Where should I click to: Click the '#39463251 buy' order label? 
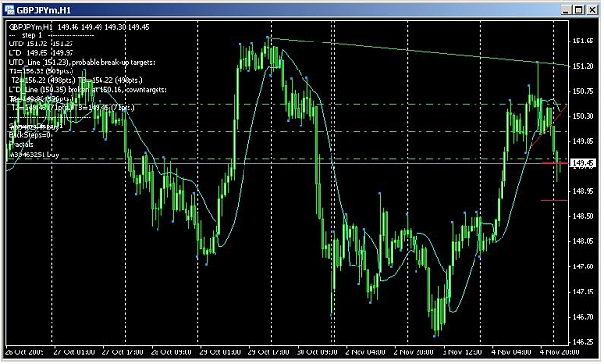34,155
